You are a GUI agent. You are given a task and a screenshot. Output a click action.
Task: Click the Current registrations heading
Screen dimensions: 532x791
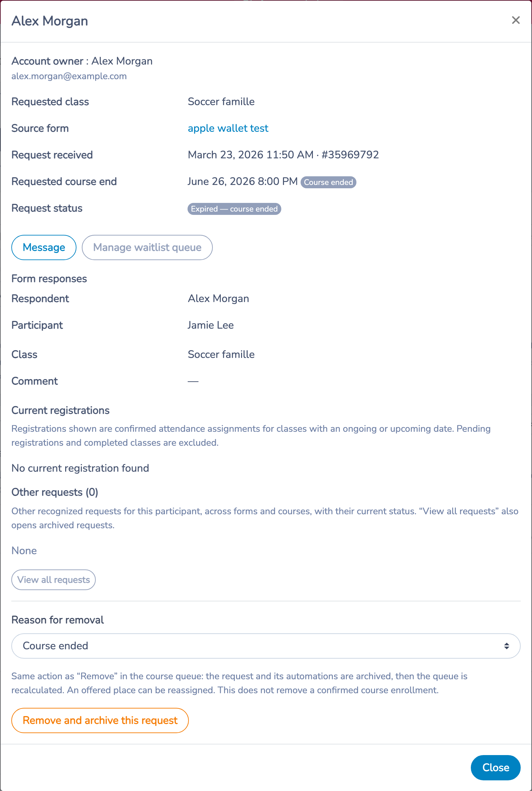click(x=61, y=410)
